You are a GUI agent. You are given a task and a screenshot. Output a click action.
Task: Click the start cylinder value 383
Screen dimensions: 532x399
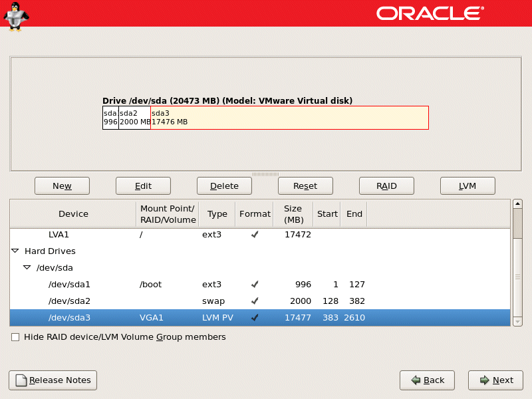[x=331, y=318]
